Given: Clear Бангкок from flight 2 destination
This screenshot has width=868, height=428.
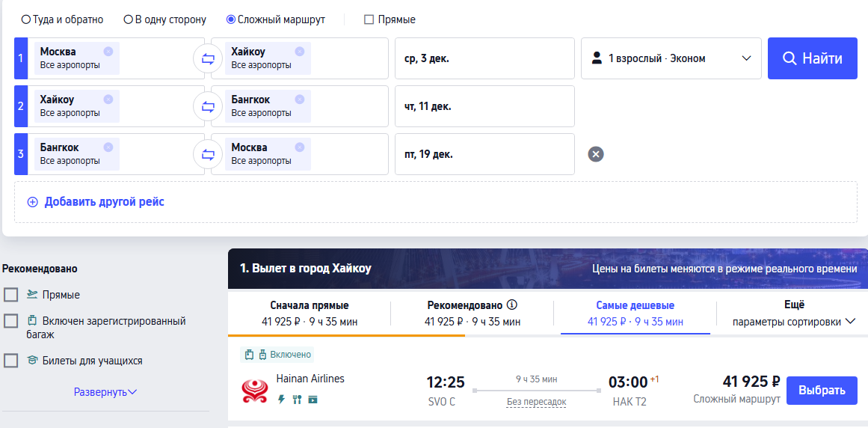Looking at the screenshot, I should click(300, 100).
